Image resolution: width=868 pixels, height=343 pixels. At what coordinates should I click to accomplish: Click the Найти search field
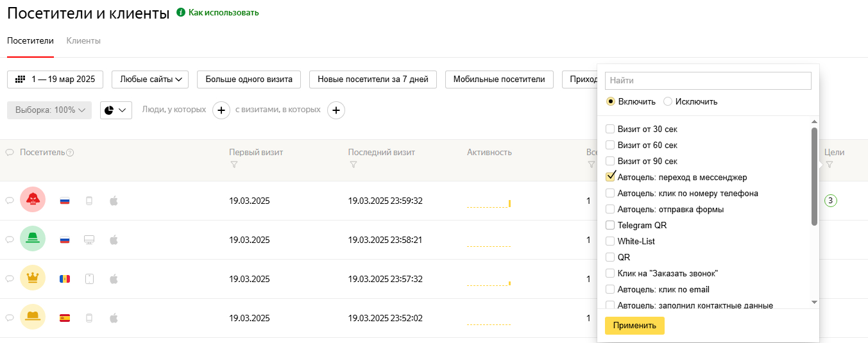(x=708, y=81)
